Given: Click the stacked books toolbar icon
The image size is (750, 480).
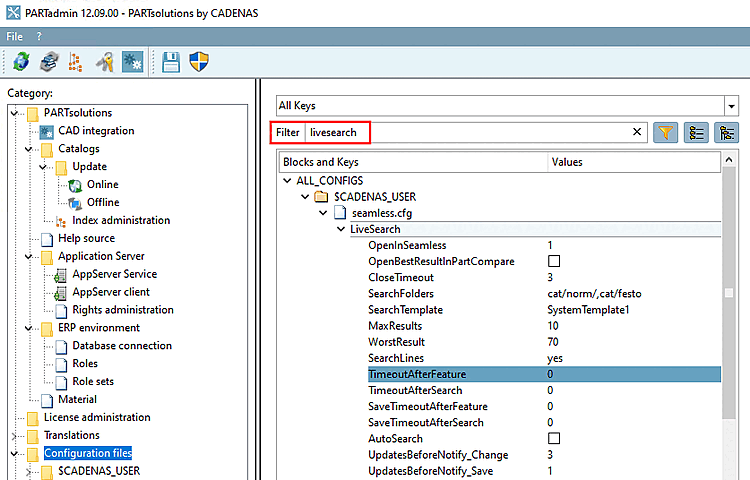Looking at the screenshot, I should (x=48, y=62).
